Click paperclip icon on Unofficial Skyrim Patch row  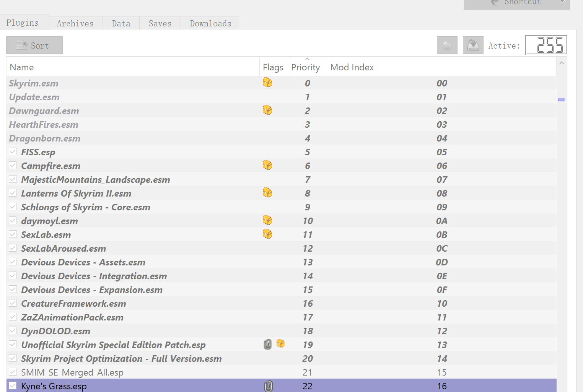268,344
